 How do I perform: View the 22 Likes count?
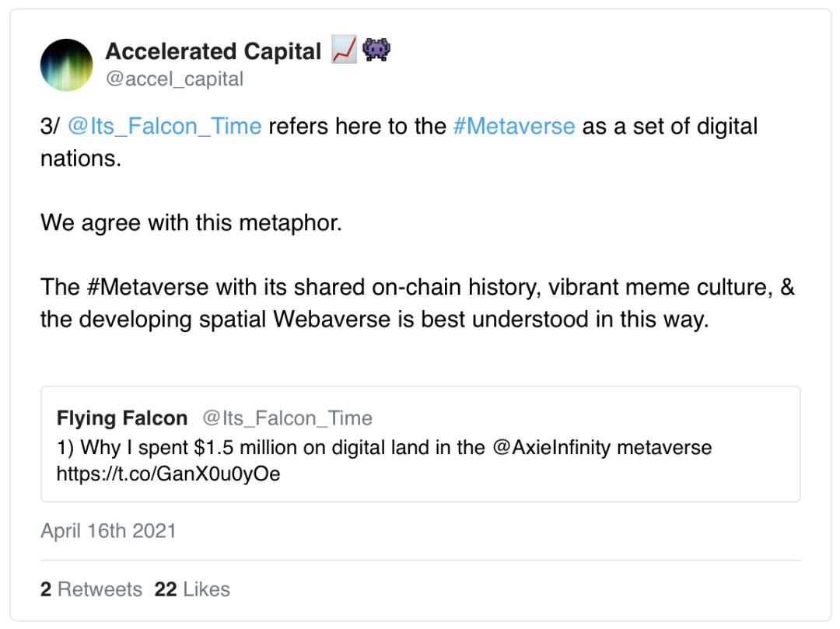point(192,589)
